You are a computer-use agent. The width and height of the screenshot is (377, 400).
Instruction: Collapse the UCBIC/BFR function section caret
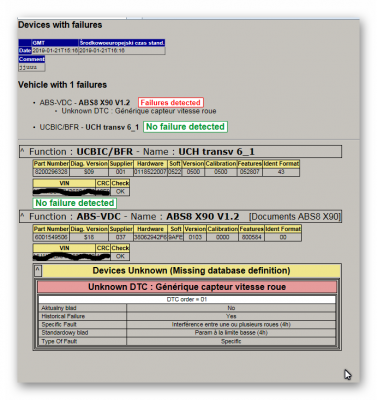[22, 151]
